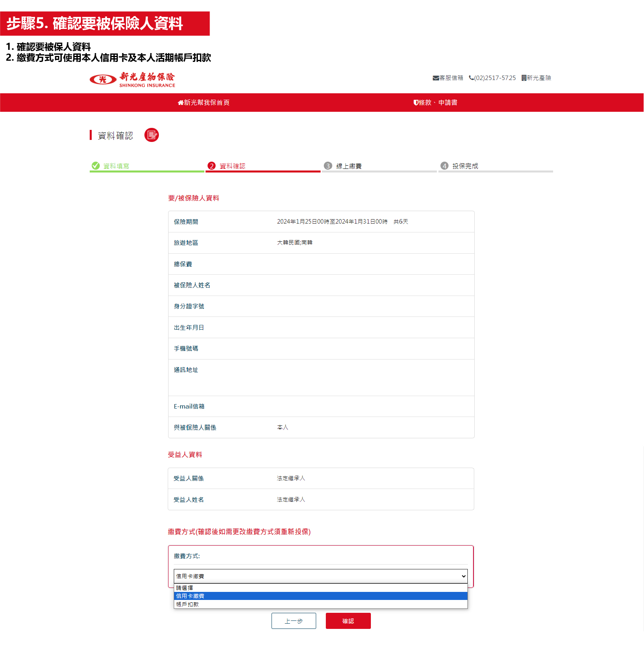Choose 請選擇 option in payment list
This screenshot has height=649, width=644.
(x=321, y=588)
